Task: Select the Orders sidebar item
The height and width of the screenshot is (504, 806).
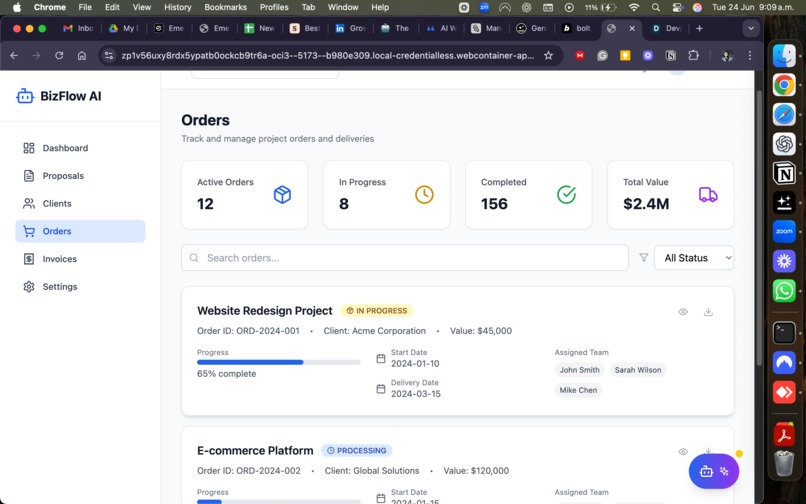Action: (80, 231)
